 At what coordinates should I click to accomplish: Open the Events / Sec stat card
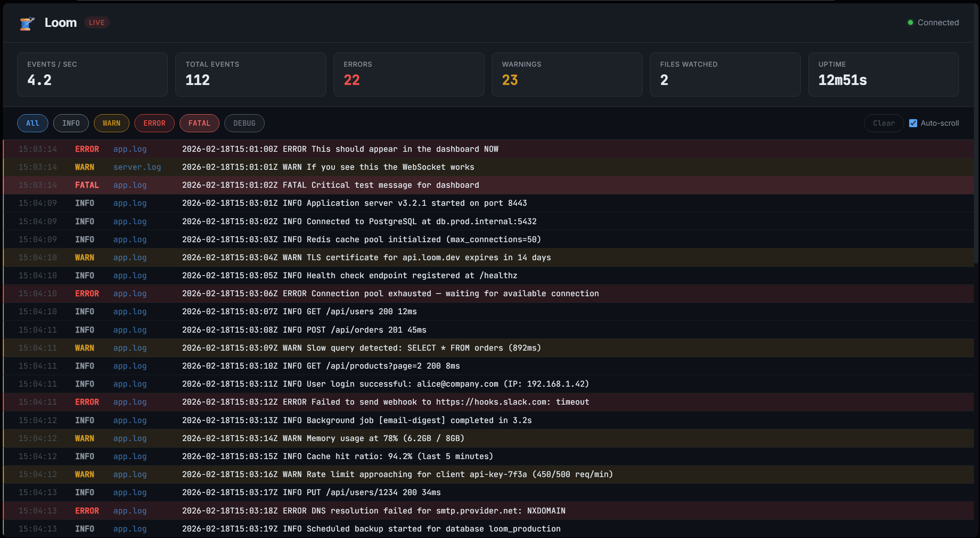pos(92,74)
